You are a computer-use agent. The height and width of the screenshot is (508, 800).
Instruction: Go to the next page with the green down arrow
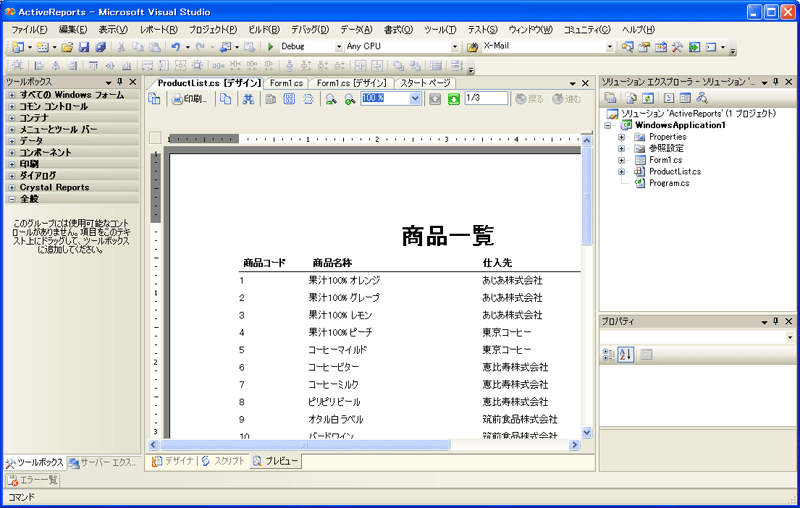pyautogui.click(x=454, y=99)
